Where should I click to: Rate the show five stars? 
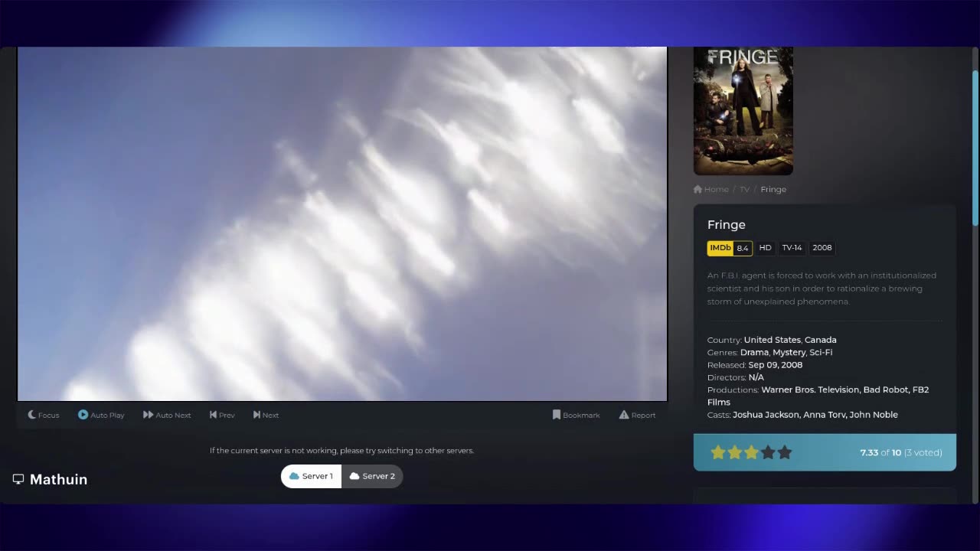pyautogui.click(x=785, y=452)
